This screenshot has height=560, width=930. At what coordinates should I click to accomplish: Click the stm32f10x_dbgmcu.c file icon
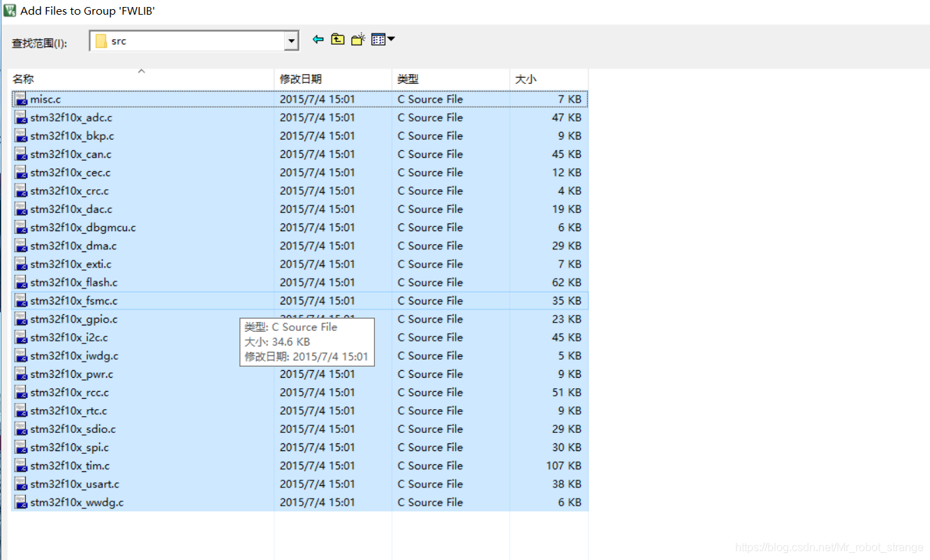click(x=21, y=228)
